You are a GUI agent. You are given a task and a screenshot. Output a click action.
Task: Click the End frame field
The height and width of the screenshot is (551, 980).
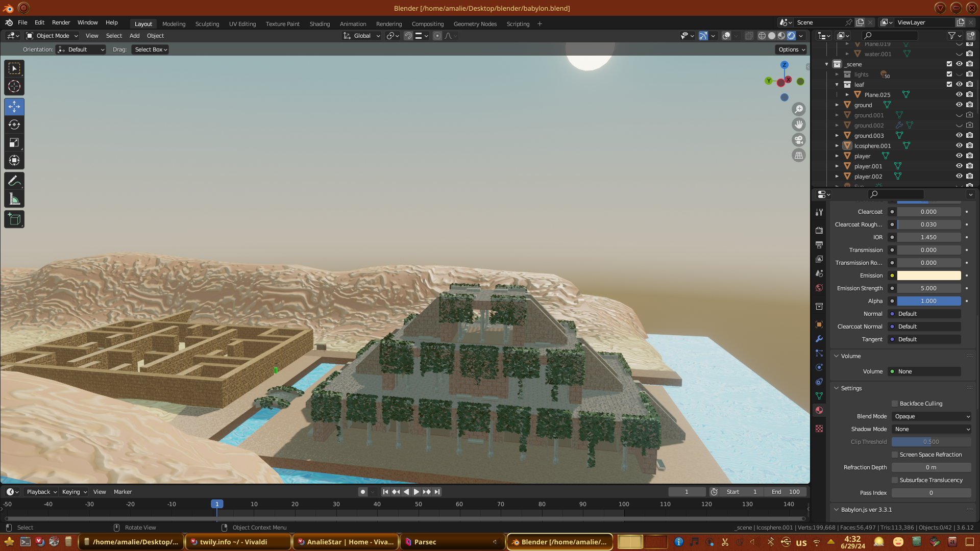(786, 492)
